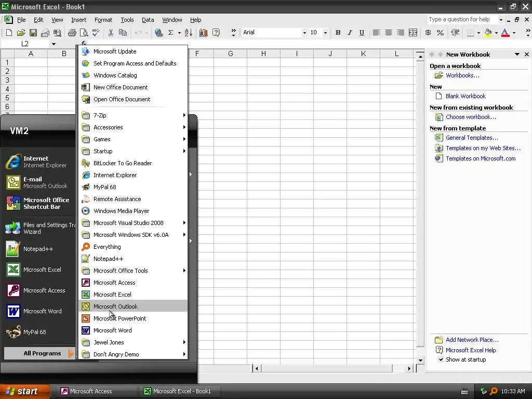Align cell text right

tap(401, 33)
